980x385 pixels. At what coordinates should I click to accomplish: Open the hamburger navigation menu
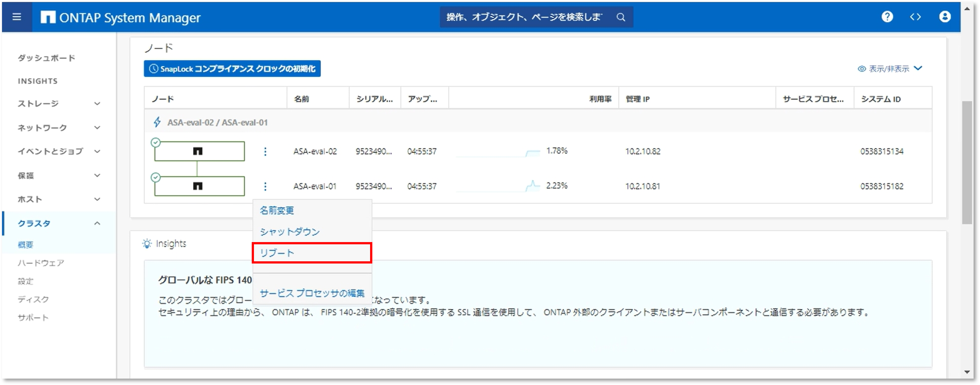click(17, 17)
